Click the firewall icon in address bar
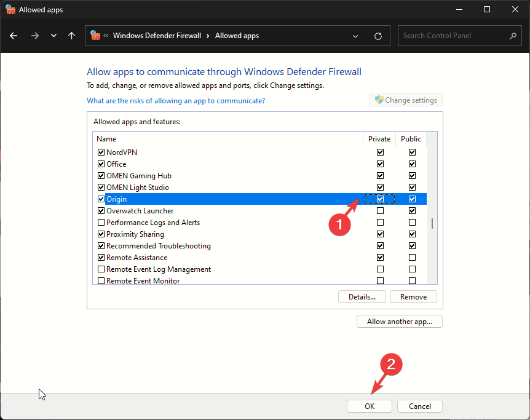Screen dimensions: 530x420 click(95, 35)
